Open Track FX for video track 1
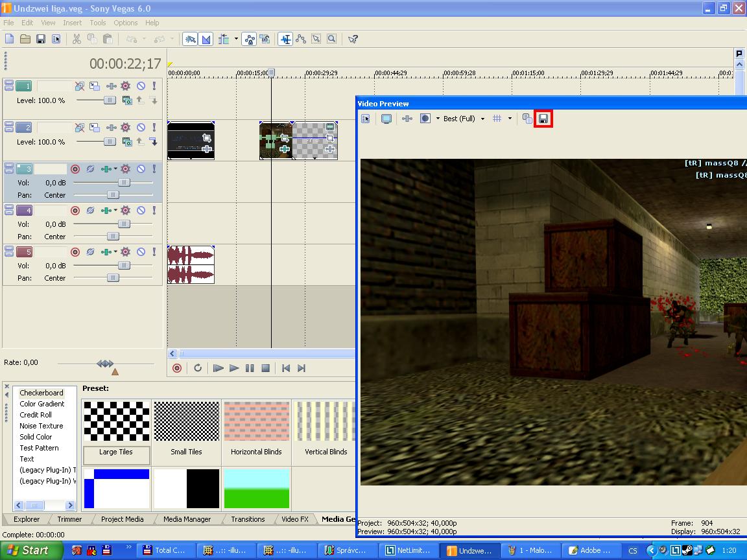Viewport: 747px width, 560px height. [111, 86]
